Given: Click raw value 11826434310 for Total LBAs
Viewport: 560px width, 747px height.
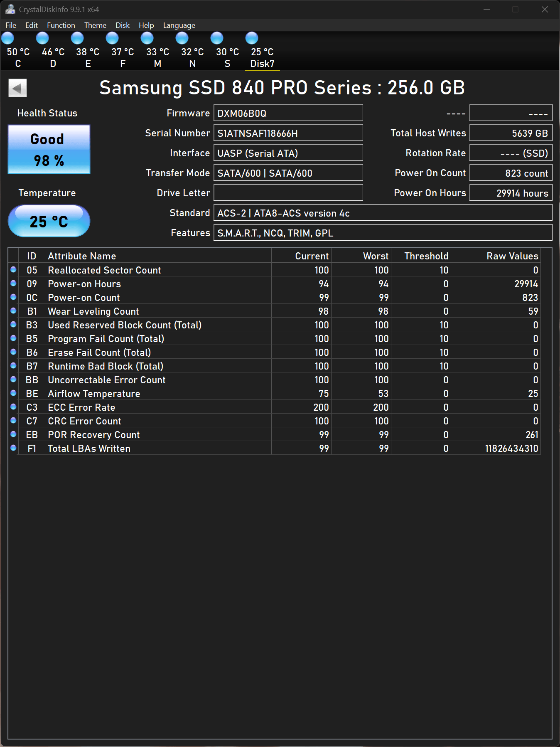Looking at the screenshot, I should (x=511, y=449).
